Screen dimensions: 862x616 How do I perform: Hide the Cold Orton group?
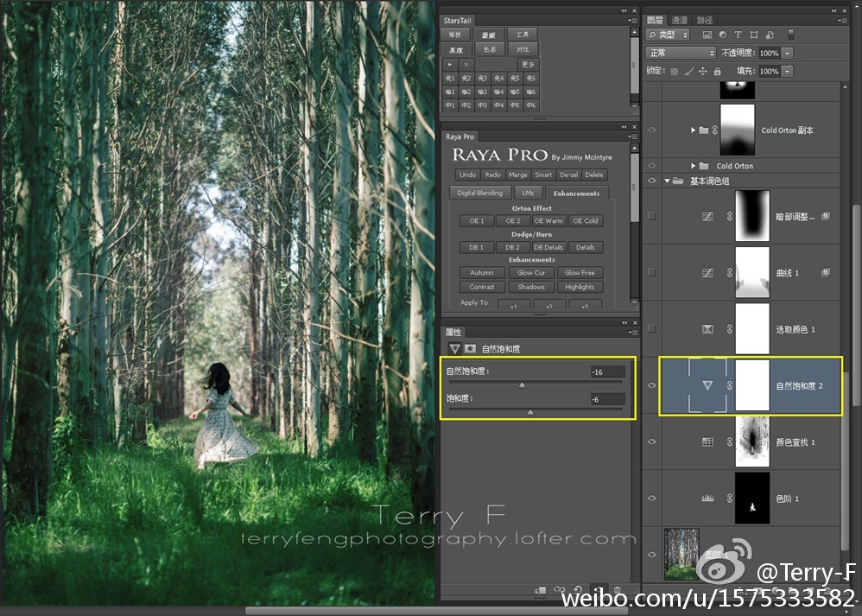click(652, 166)
